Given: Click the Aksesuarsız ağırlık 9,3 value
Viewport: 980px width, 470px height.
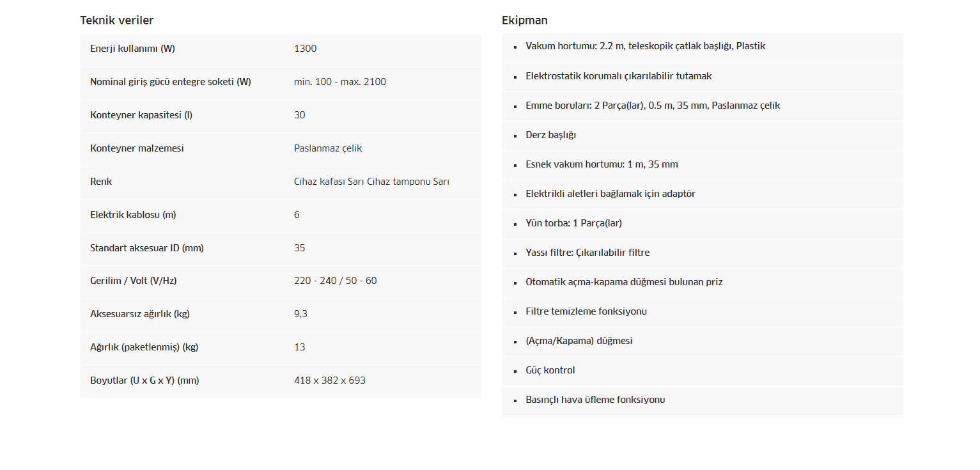Looking at the screenshot, I should pyautogui.click(x=301, y=314).
